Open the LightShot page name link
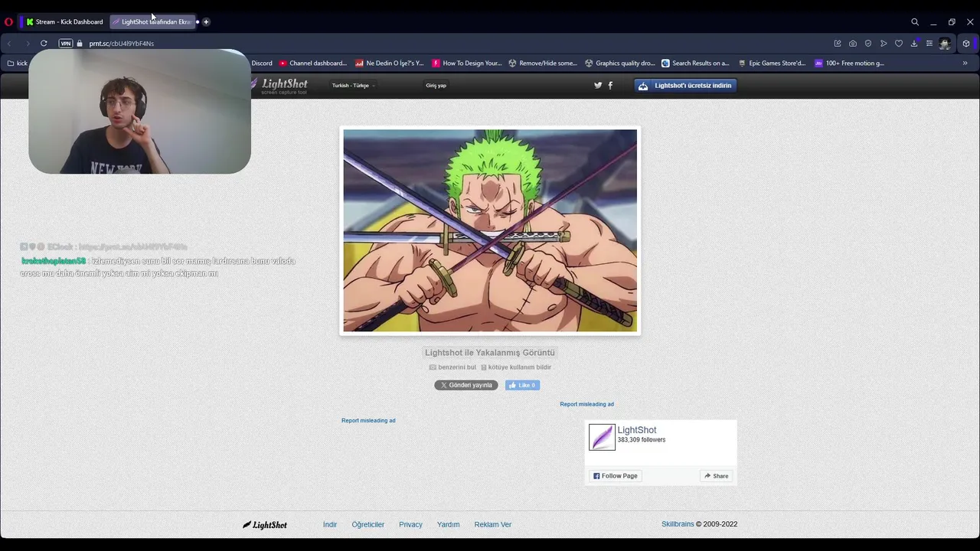The image size is (980, 551). pos(637,430)
